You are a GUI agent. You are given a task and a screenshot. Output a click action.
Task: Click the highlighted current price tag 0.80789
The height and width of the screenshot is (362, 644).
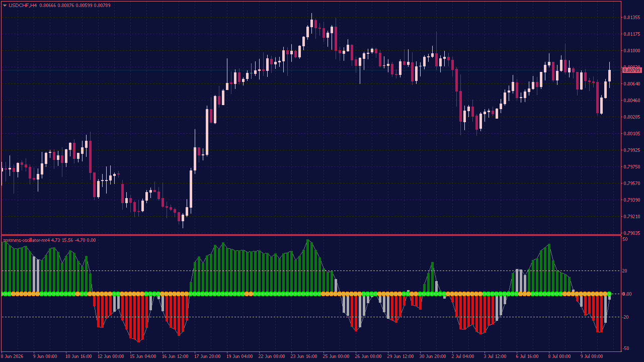(631, 70)
